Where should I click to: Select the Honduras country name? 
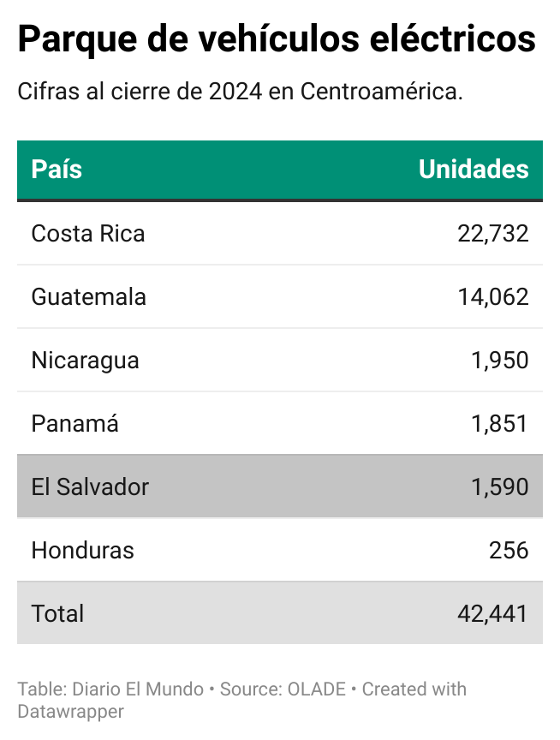coord(82,550)
